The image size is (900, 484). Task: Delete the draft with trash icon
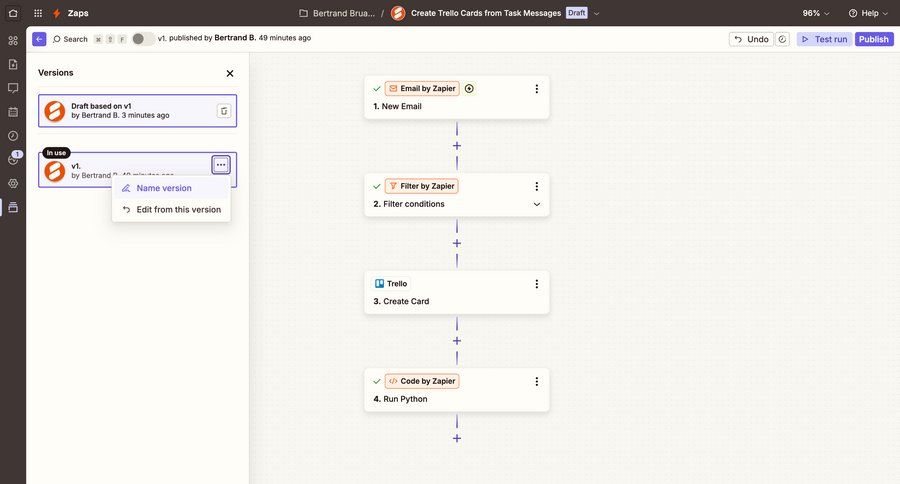[x=224, y=111]
